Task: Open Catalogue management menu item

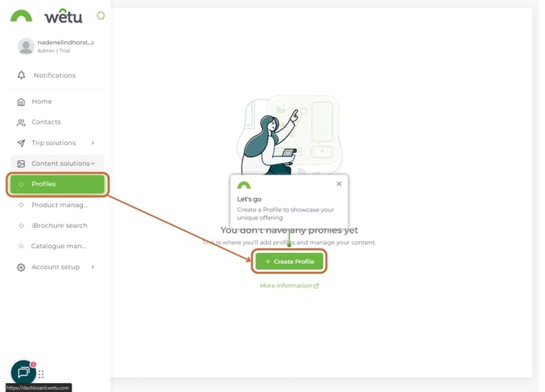Action: click(x=59, y=246)
